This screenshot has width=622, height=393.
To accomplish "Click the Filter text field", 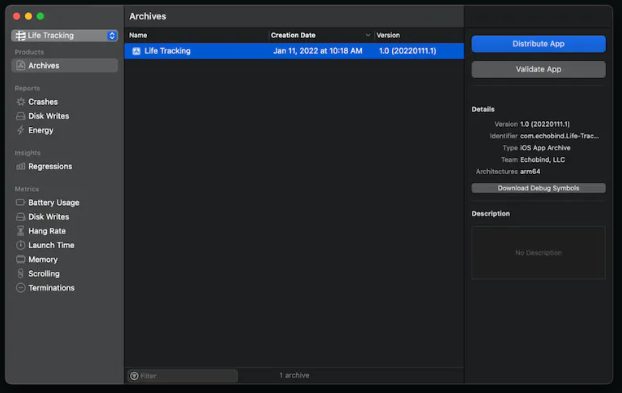I will (x=183, y=376).
